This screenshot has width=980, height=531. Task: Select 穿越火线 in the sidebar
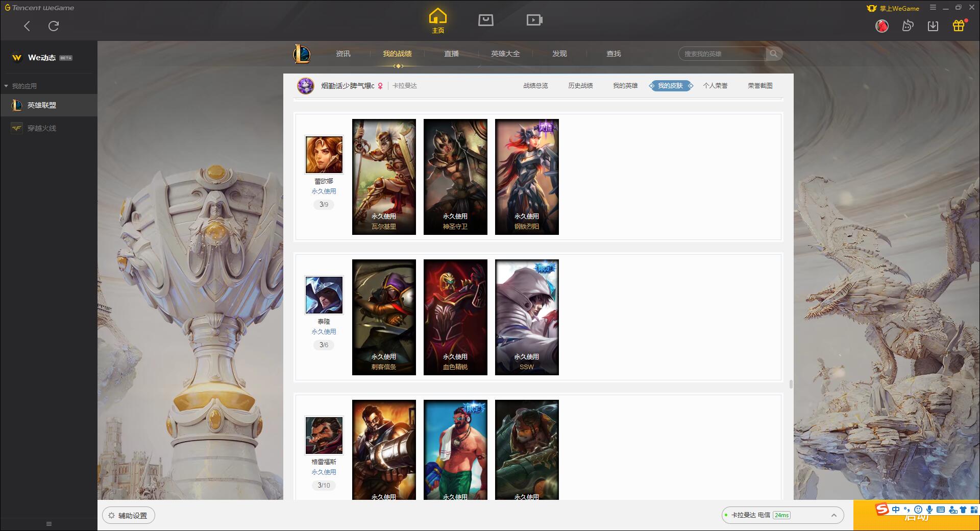(48, 128)
